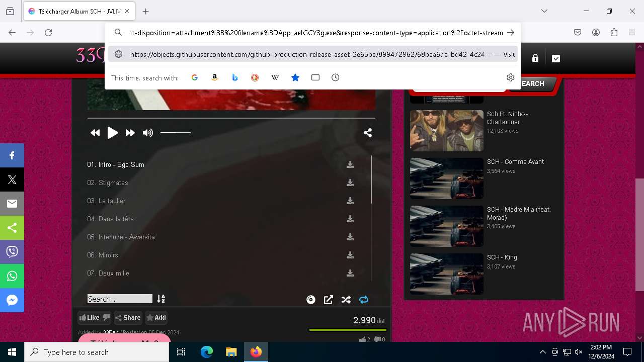644x362 pixels.
Task: Open SCH - Madre Mia (feat. Morad) link
Action: tap(519, 214)
